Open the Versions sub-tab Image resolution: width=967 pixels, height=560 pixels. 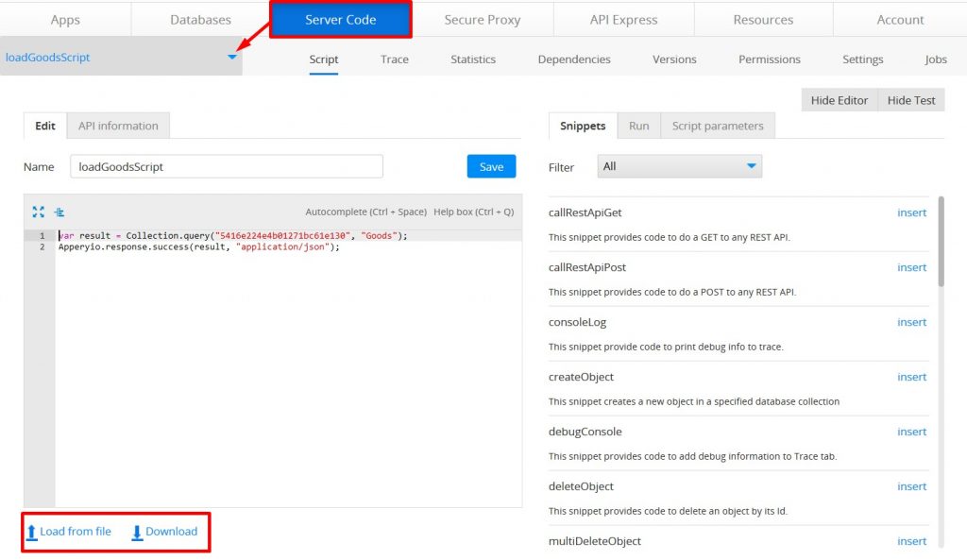[674, 59]
